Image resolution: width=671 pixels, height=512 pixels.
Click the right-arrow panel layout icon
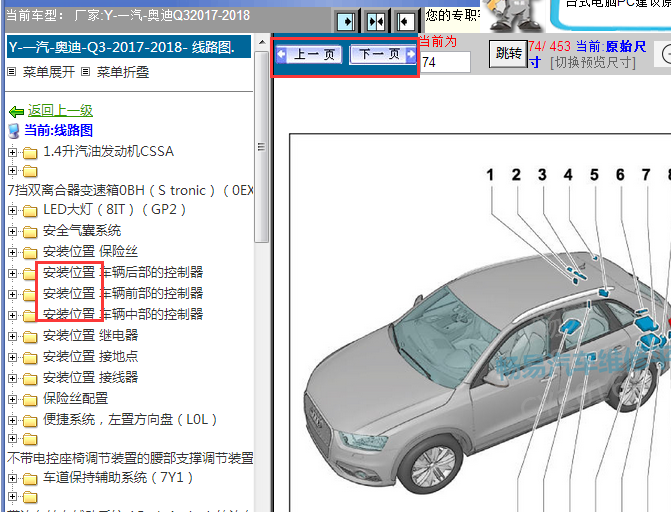pos(346,21)
